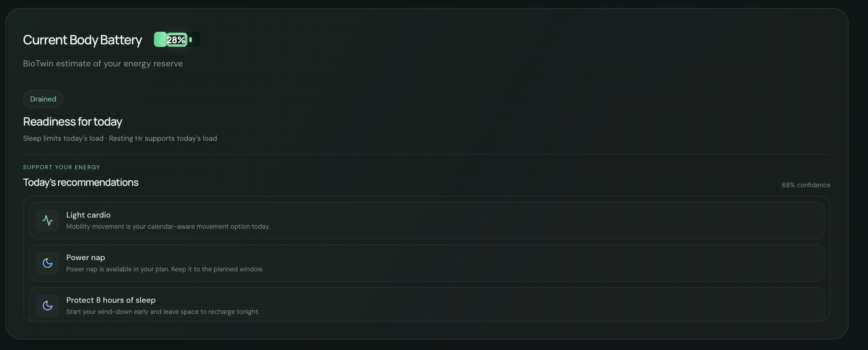Click the Power nap moon icon

[x=48, y=263]
